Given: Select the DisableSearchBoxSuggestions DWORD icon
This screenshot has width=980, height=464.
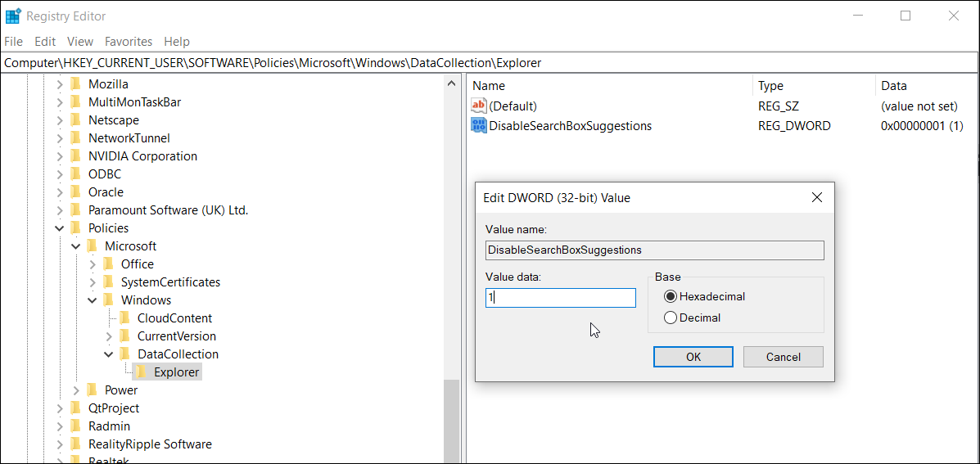Looking at the screenshot, I should (x=479, y=125).
